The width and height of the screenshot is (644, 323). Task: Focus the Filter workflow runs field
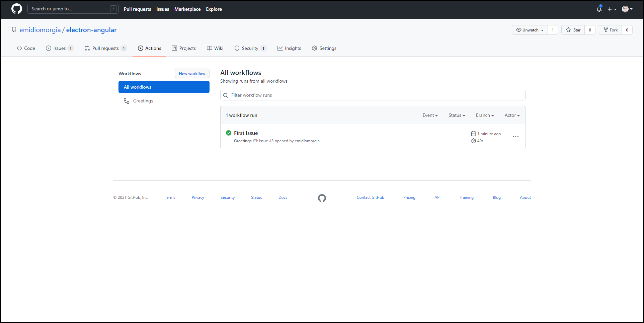[375, 95]
